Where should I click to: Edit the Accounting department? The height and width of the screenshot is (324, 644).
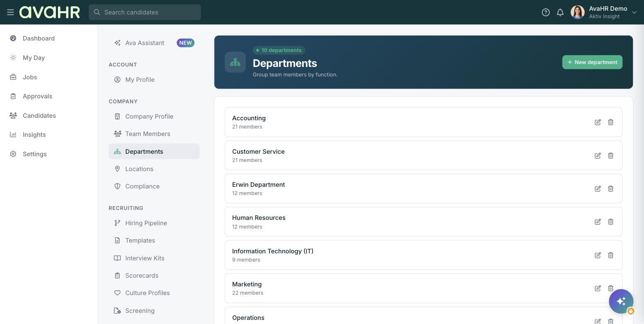pyautogui.click(x=598, y=122)
